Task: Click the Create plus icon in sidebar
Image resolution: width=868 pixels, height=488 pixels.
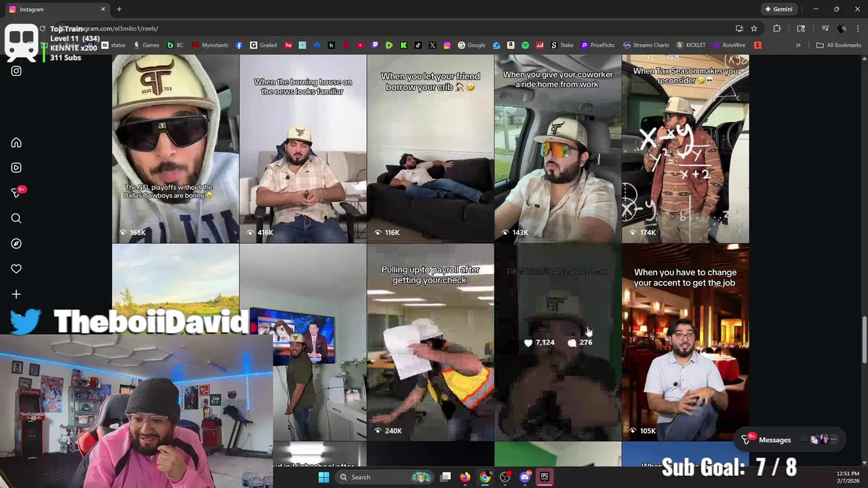Action: 16,294
